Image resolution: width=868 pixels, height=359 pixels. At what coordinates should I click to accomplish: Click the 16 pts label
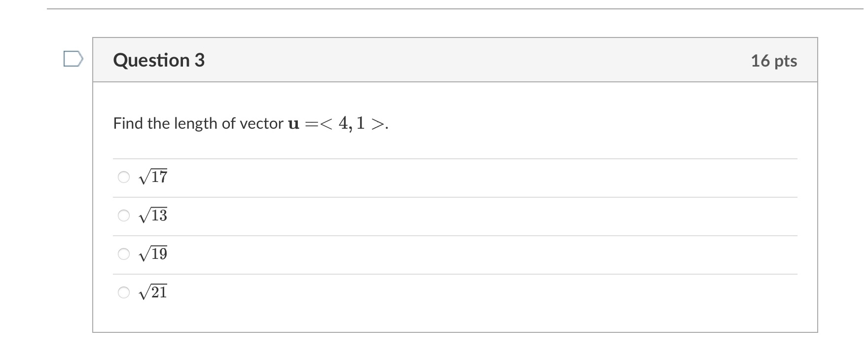775,60
